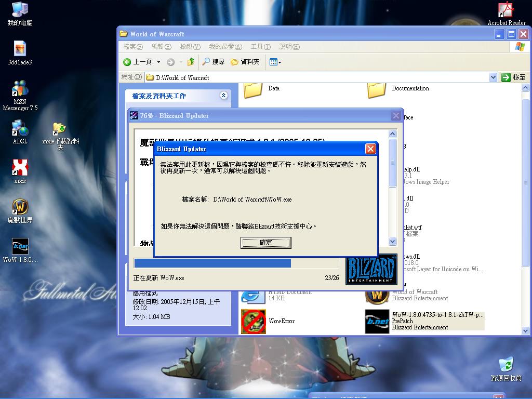Image resolution: width=532 pixels, height=399 pixels.
Task: Click the Image Helper dll file entry
Action: [427, 176]
